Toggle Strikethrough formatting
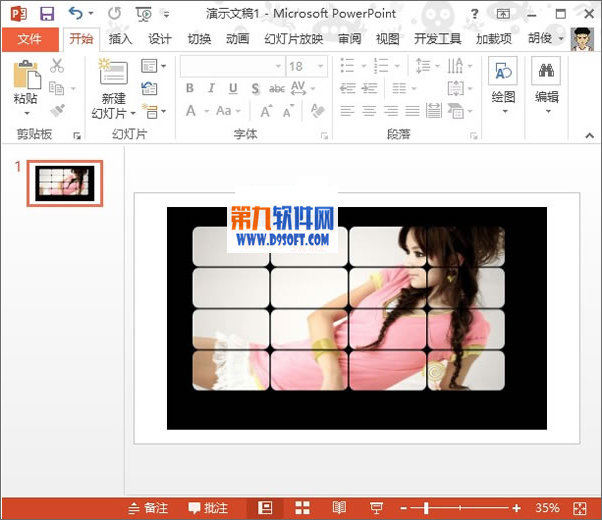The image size is (602, 520). [x=276, y=89]
